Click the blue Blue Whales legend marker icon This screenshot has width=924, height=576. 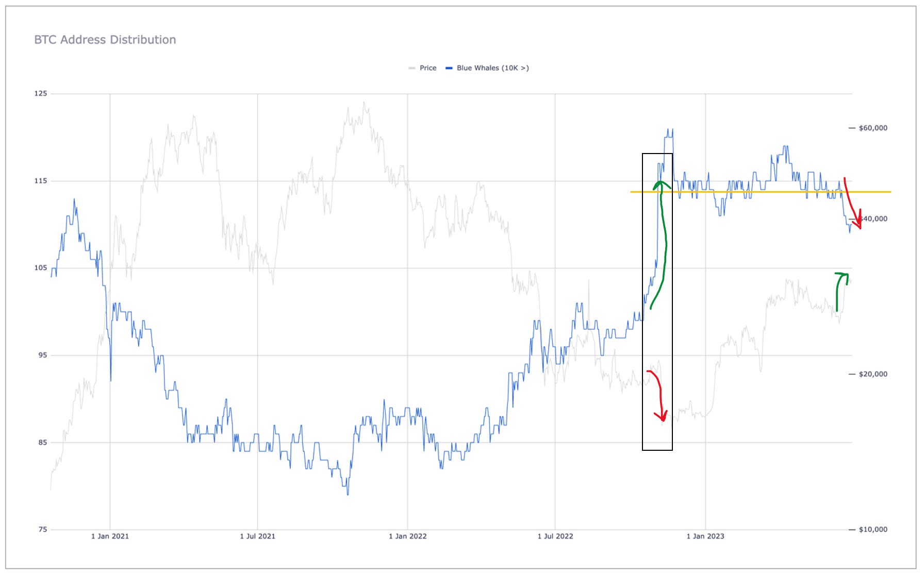click(450, 67)
